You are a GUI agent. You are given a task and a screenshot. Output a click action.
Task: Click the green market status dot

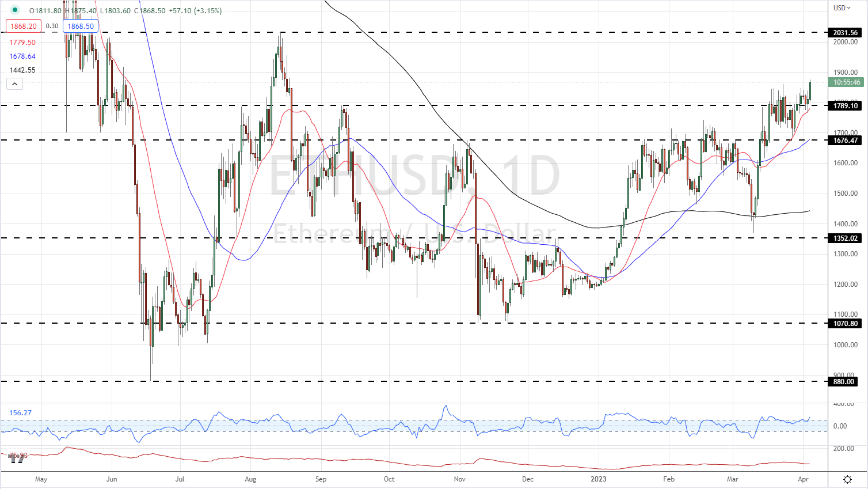tap(15, 10)
